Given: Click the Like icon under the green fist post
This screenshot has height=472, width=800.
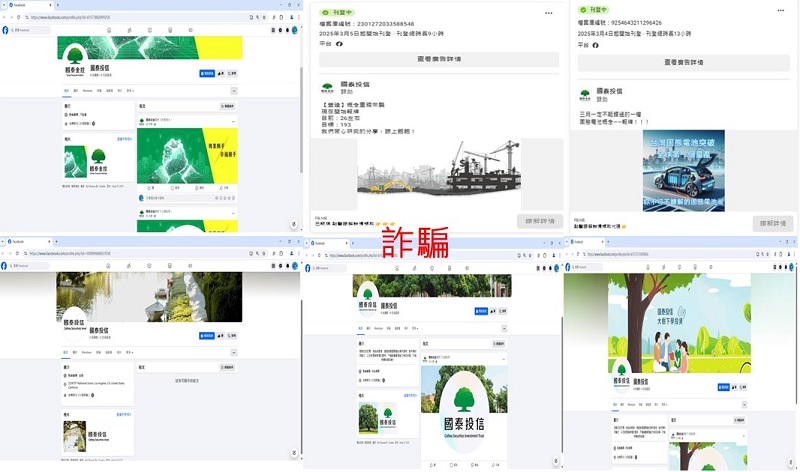Looking at the screenshot, I should tap(150, 188).
